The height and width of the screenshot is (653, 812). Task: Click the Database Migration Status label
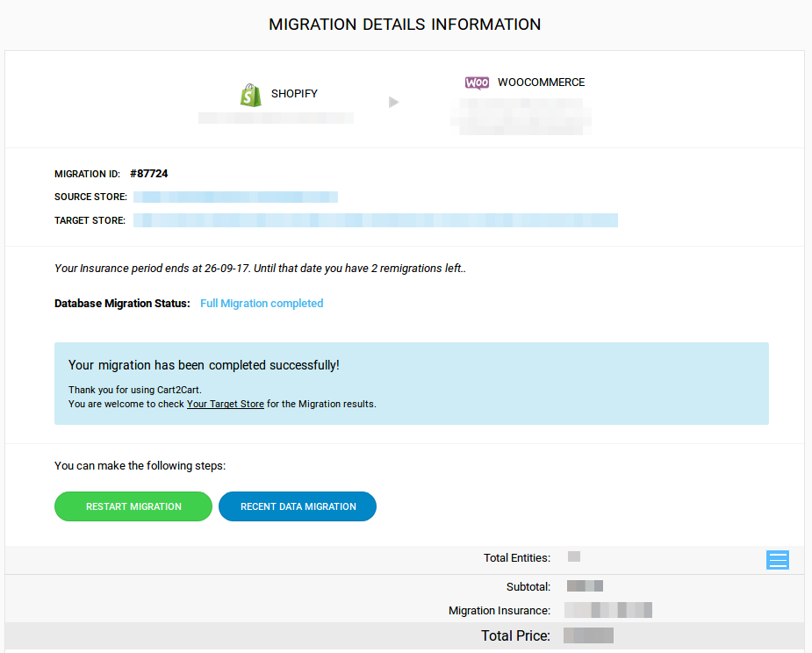pos(122,304)
